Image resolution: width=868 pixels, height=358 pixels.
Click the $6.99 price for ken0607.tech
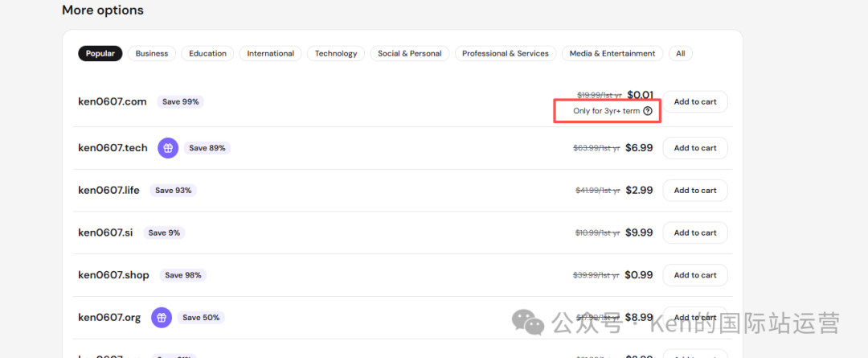coord(640,148)
